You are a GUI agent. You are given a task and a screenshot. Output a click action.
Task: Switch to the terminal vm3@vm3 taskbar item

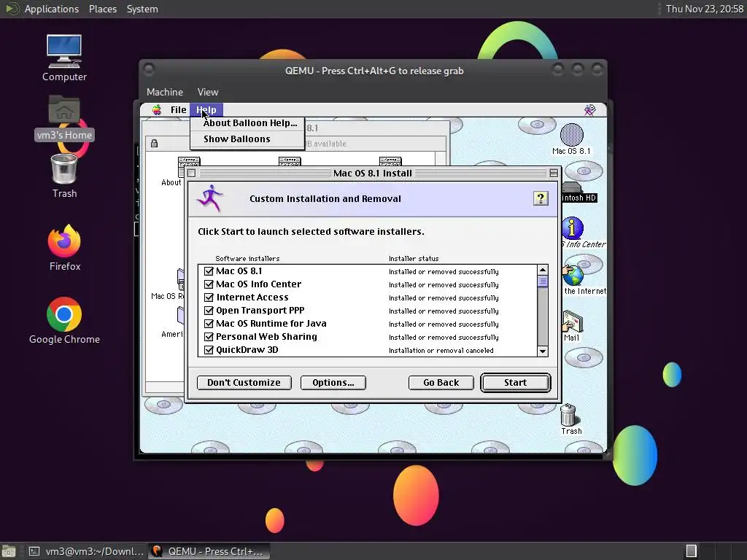[86, 551]
